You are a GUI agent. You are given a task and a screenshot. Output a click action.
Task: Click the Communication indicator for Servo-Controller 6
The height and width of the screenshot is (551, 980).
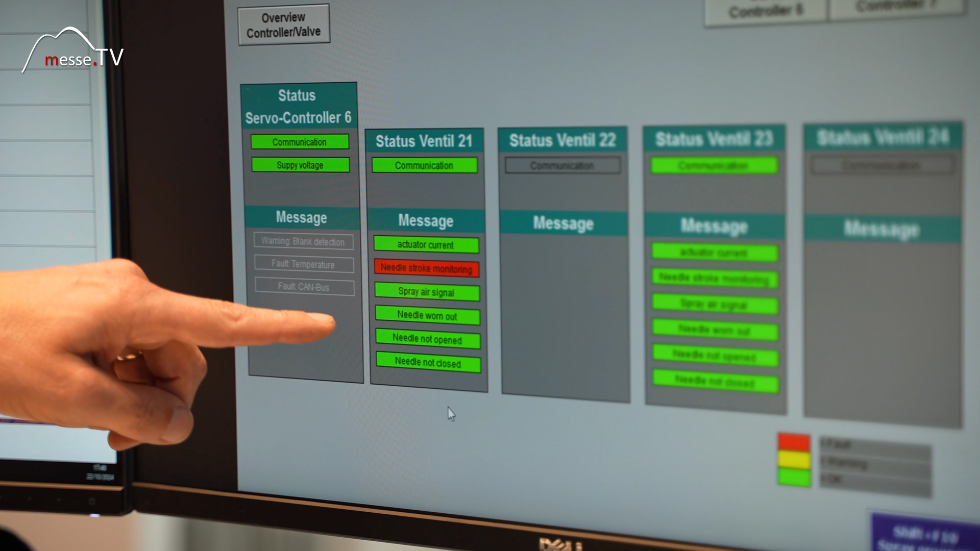click(x=299, y=142)
